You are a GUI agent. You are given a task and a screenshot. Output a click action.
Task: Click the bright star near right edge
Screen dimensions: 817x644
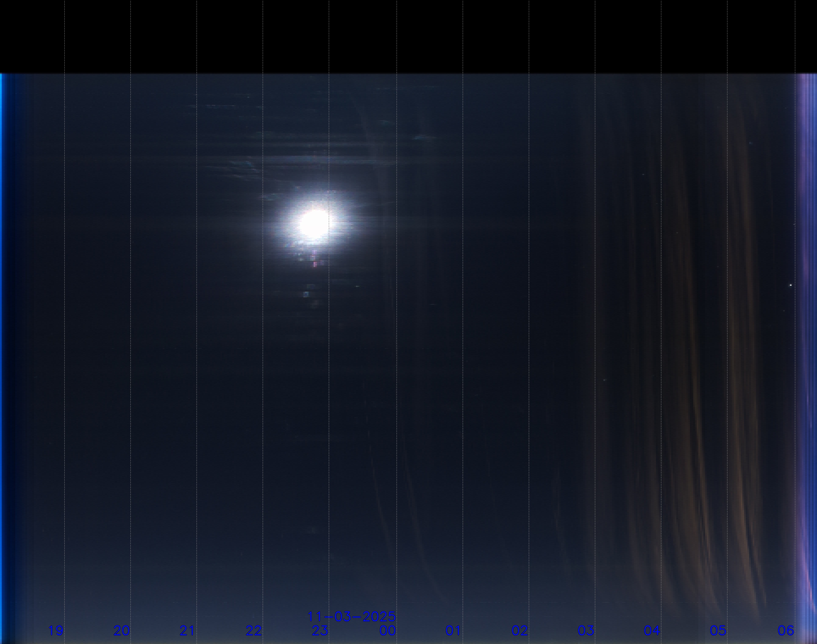(x=791, y=285)
